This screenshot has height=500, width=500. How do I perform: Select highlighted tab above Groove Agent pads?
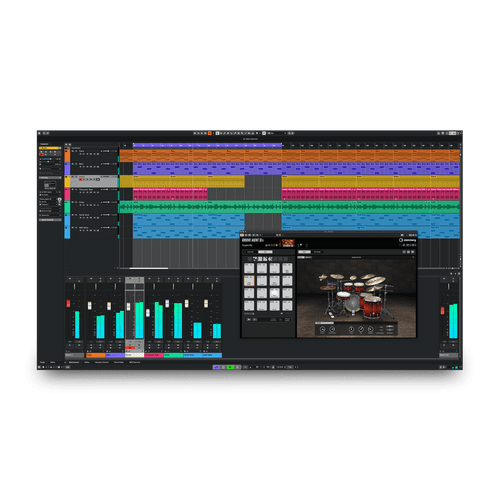pyautogui.click(x=265, y=252)
